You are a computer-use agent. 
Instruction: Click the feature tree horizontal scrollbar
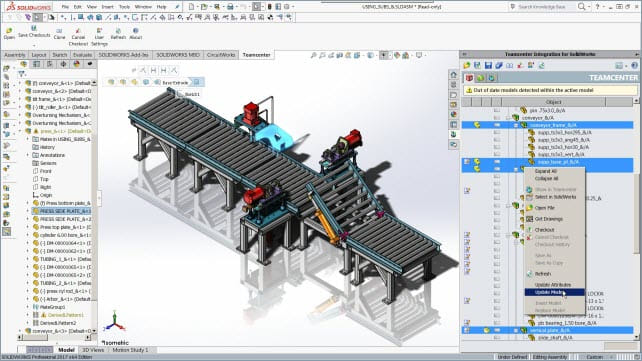pos(54,338)
